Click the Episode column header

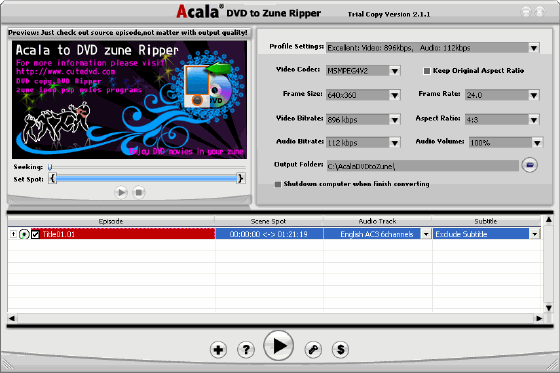click(x=111, y=221)
